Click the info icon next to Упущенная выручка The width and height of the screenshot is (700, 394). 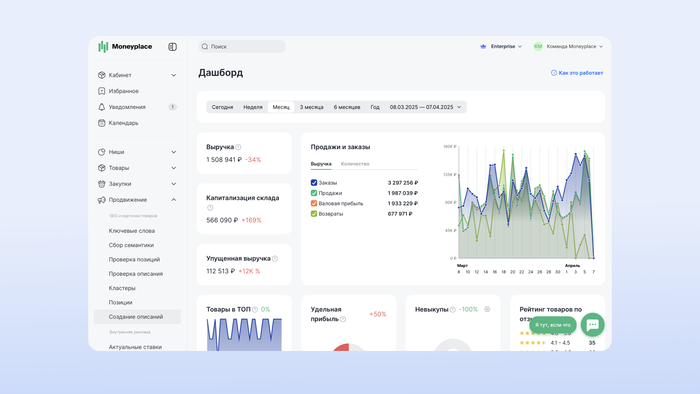tap(275, 259)
